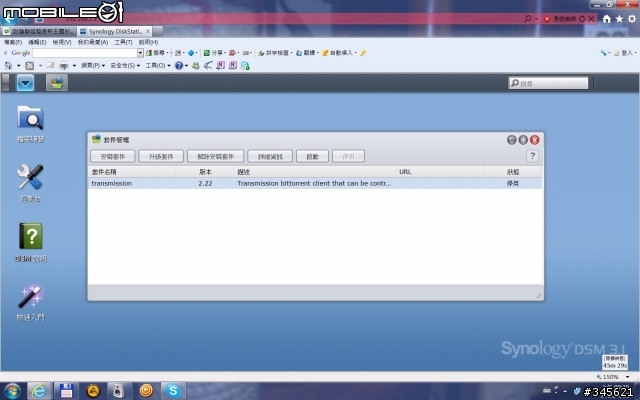This screenshot has width=640, height=400.
Task: Open the 檔案(F) File menu
Action: point(13,42)
